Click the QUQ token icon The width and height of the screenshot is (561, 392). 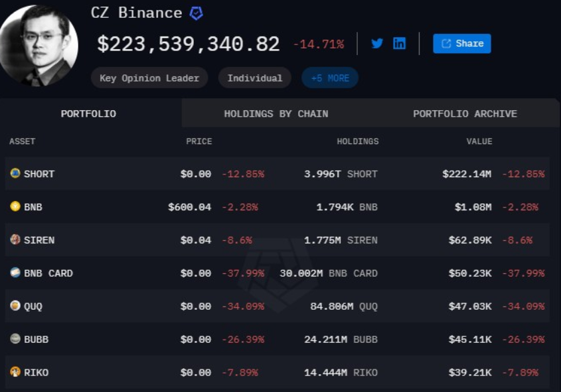(x=15, y=306)
